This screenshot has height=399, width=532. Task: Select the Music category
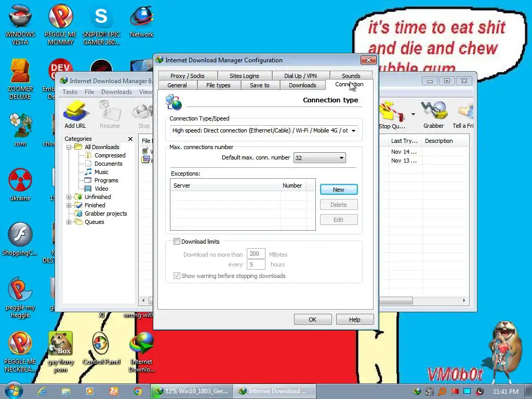click(101, 172)
